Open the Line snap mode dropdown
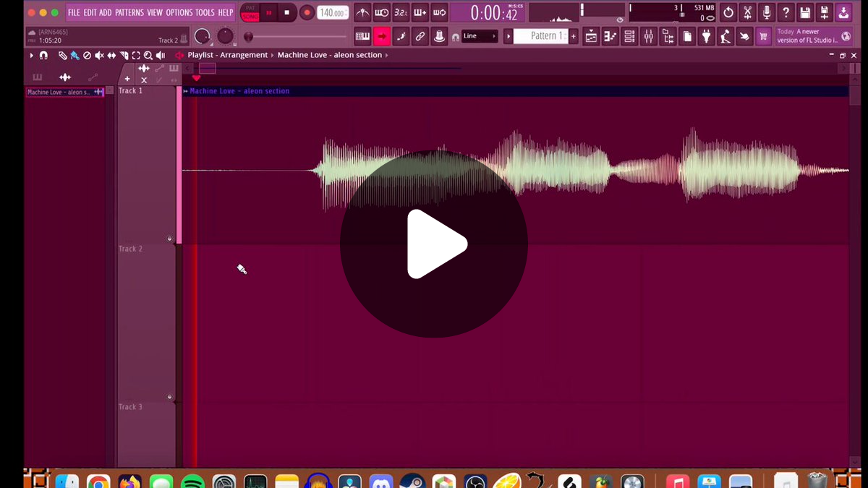This screenshot has height=488, width=868. pos(480,36)
